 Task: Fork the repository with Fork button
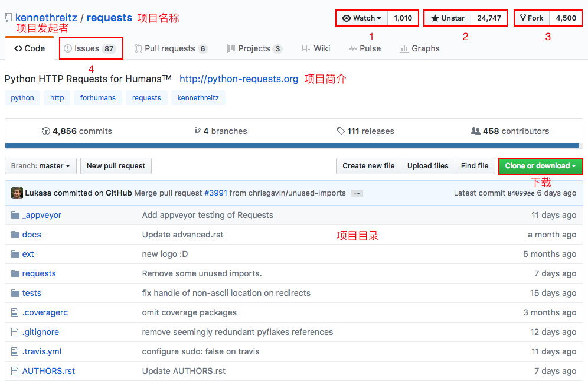(x=532, y=18)
